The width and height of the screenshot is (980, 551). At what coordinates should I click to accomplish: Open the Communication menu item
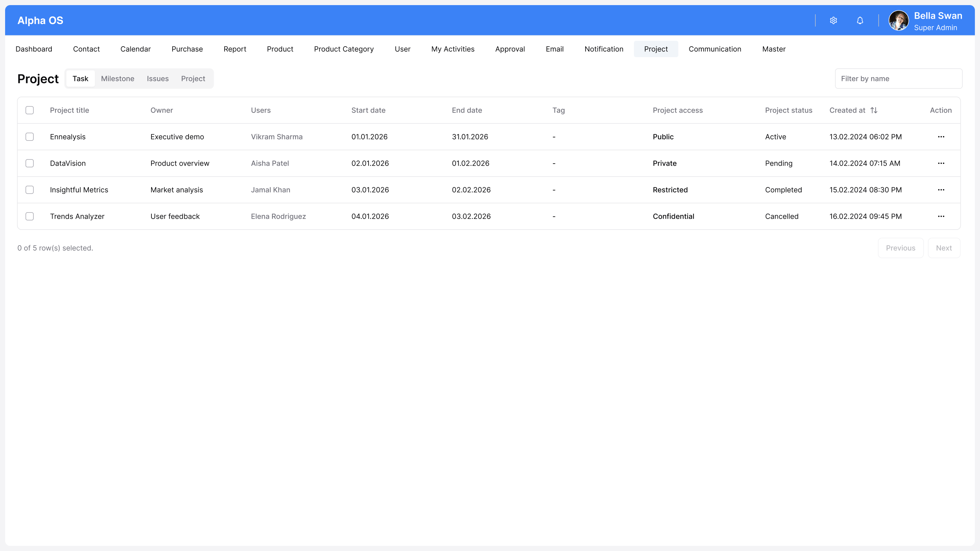(x=715, y=49)
